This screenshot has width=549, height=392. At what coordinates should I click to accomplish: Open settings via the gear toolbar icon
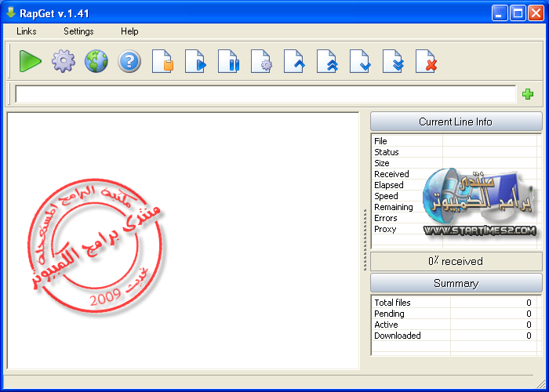pyautogui.click(x=64, y=61)
